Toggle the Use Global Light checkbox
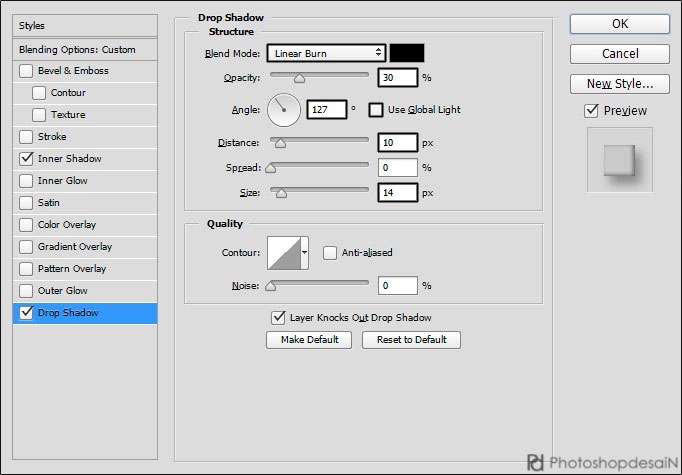This screenshot has height=475, width=682. click(x=376, y=110)
